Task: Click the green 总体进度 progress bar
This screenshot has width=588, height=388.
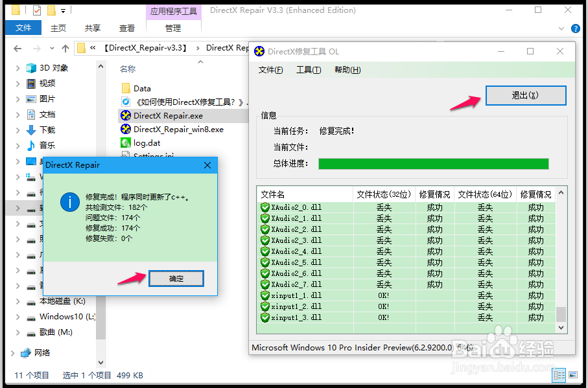Action: tap(434, 164)
